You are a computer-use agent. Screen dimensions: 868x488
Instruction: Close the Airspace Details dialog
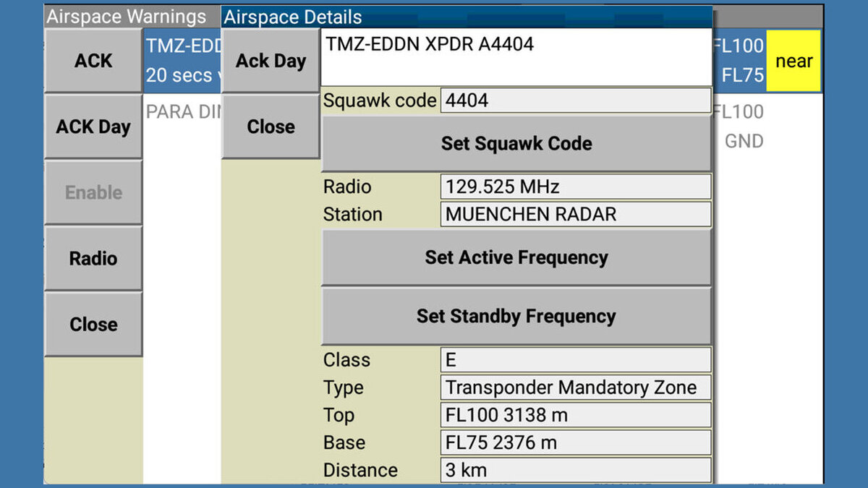click(271, 127)
